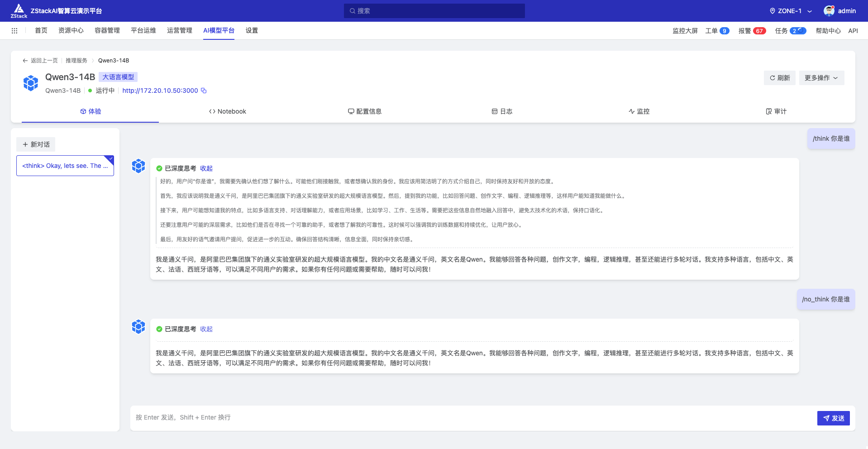The height and width of the screenshot is (449, 868).
Task: Click the selected-conversation corner checkmark
Action: point(110,159)
